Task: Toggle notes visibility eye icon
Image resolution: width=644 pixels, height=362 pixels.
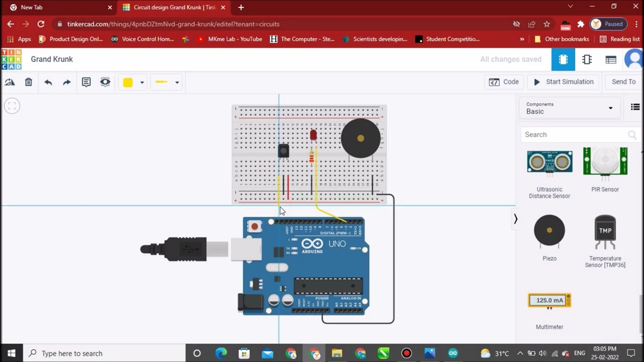Action: [x=105, y=82]
